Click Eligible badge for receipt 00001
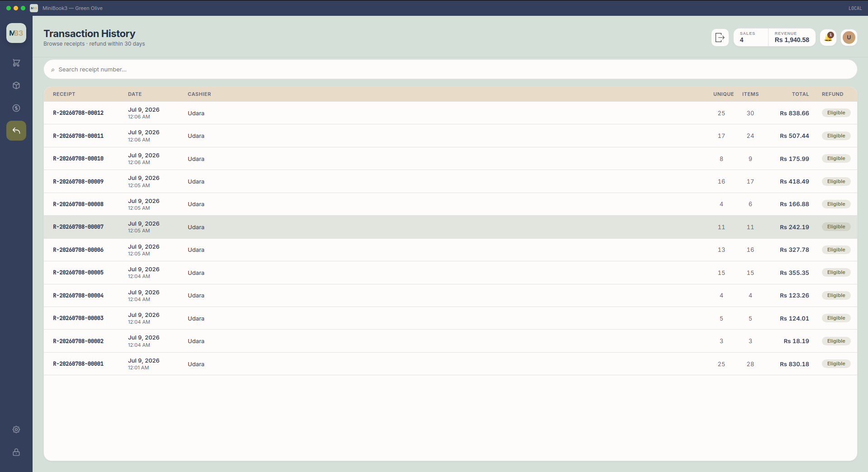This screenshot has height=472, width=868. pos(836,364)
